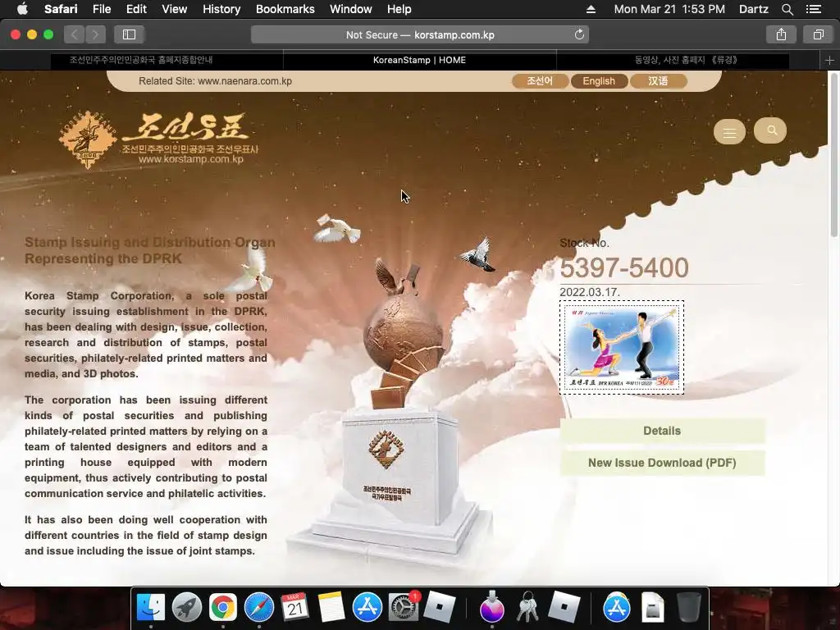Open Finder from the dock
The image size is (840, 630).
click(151, 608)
